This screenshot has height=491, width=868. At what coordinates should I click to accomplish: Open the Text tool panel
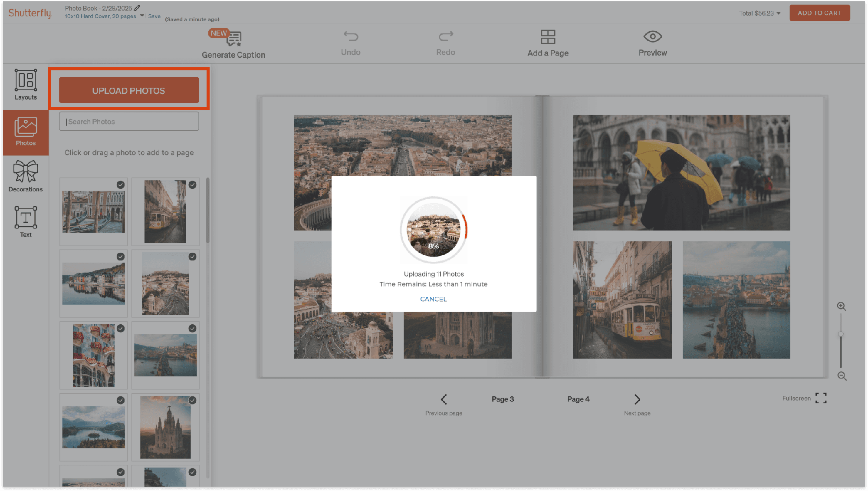(26, 222)
